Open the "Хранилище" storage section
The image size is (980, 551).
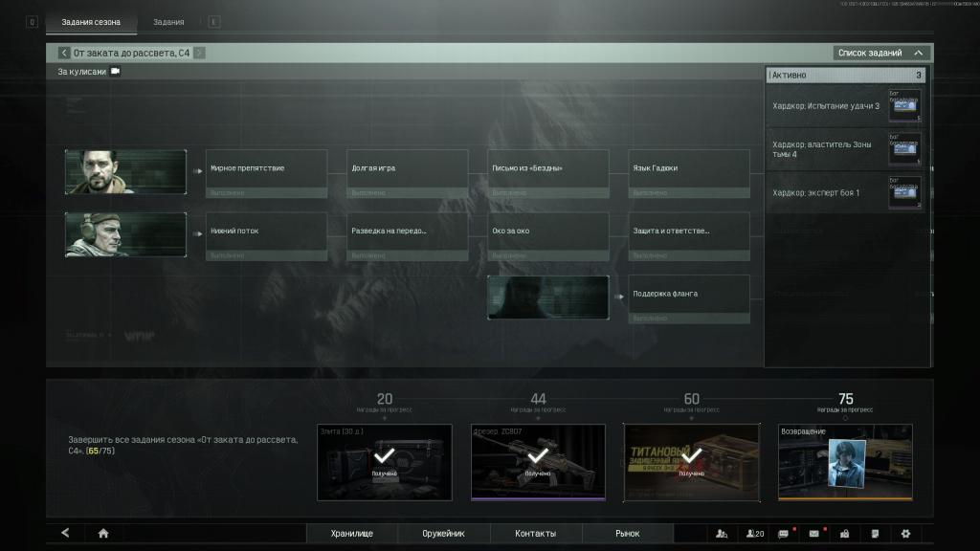click(x=351, y=533)
